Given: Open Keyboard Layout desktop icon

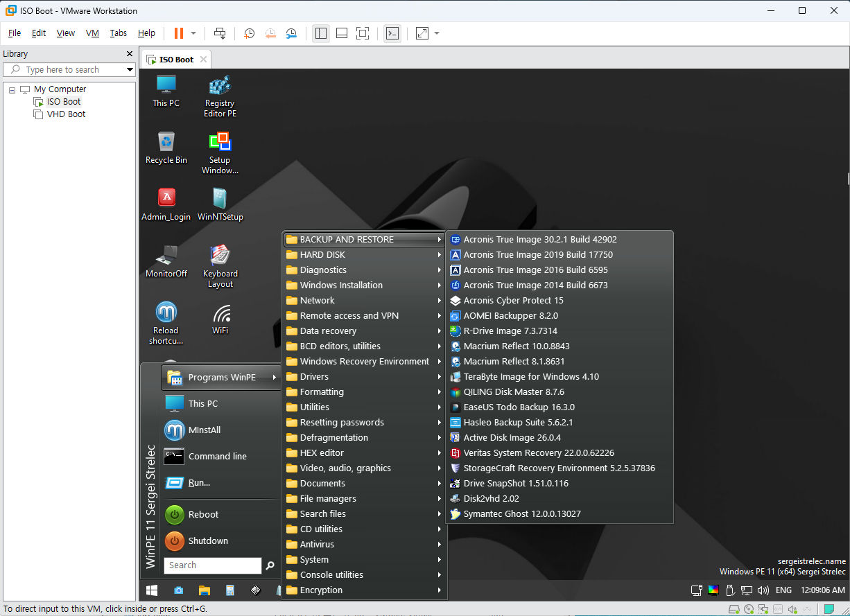Looking at the screenshot, I should coord(220,266).
